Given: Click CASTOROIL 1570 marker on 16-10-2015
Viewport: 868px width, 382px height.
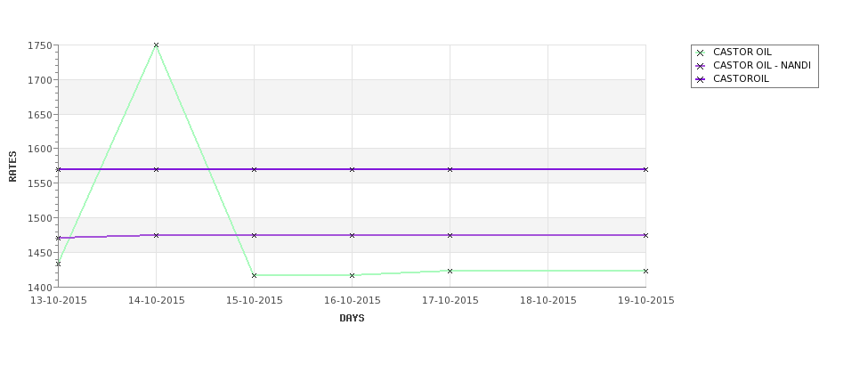Looking at the screenshot, I should (x=352, y=169).
